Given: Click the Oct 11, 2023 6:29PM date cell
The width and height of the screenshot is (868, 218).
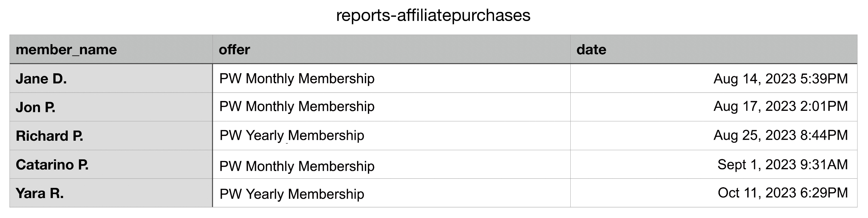Looking at the screenshot, I should 782,193.
